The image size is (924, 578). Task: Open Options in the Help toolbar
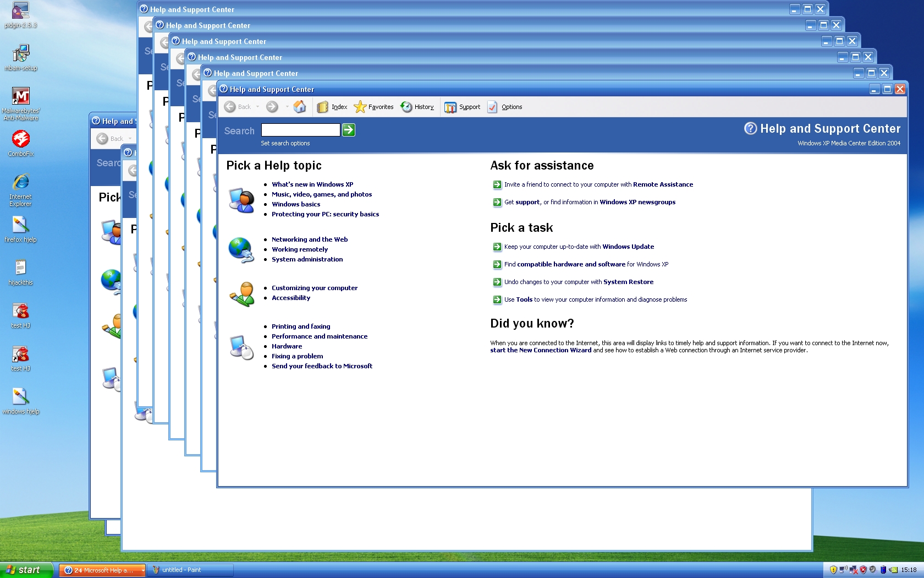505,107
